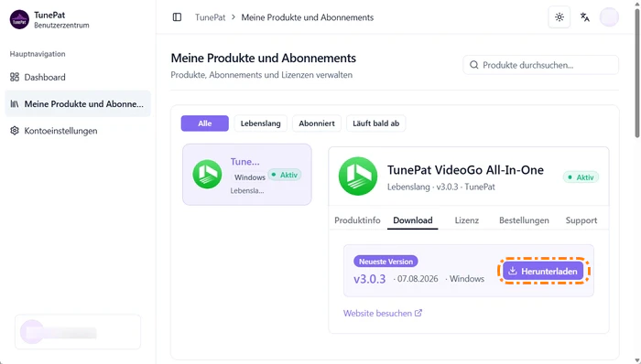Click the VideoGo icon in the product list card

pyautogui.click(x=207, y=175)
